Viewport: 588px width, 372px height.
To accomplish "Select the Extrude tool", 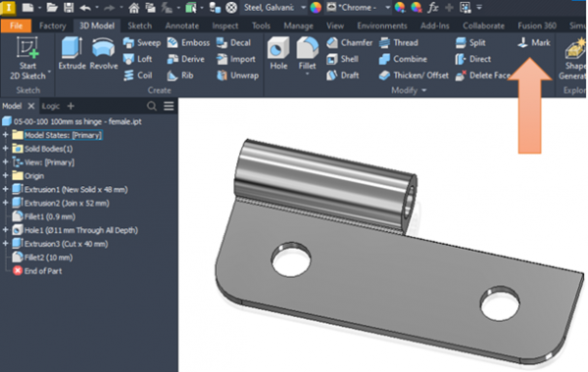I will coord(72,53).
